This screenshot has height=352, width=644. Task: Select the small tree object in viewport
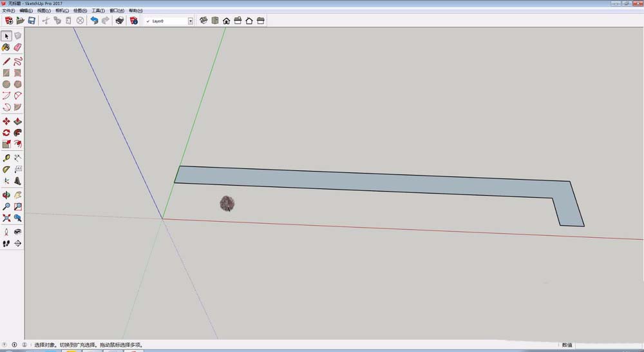(x=227, y=204)
